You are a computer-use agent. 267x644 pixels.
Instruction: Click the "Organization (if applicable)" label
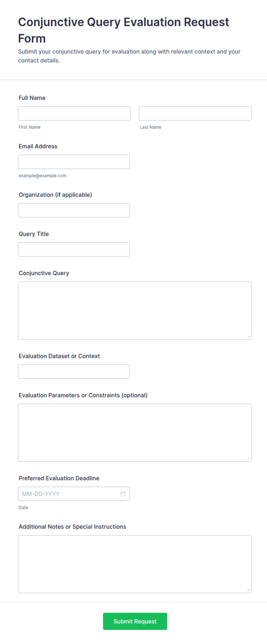tap(55, 195)
